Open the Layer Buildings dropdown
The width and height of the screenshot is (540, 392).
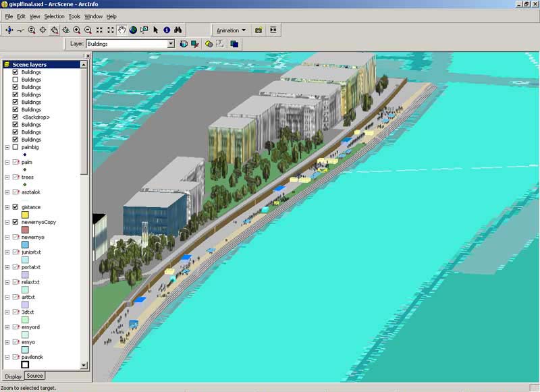tap(171, 44)
